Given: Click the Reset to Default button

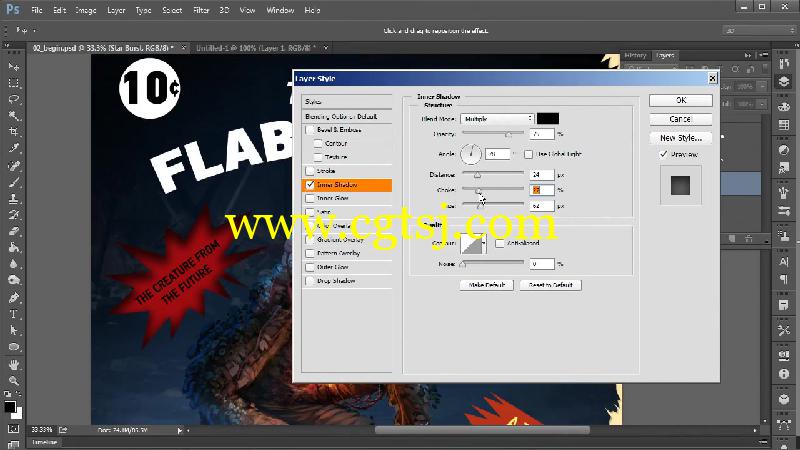Looking at the screenshot, I should (551, 285).
